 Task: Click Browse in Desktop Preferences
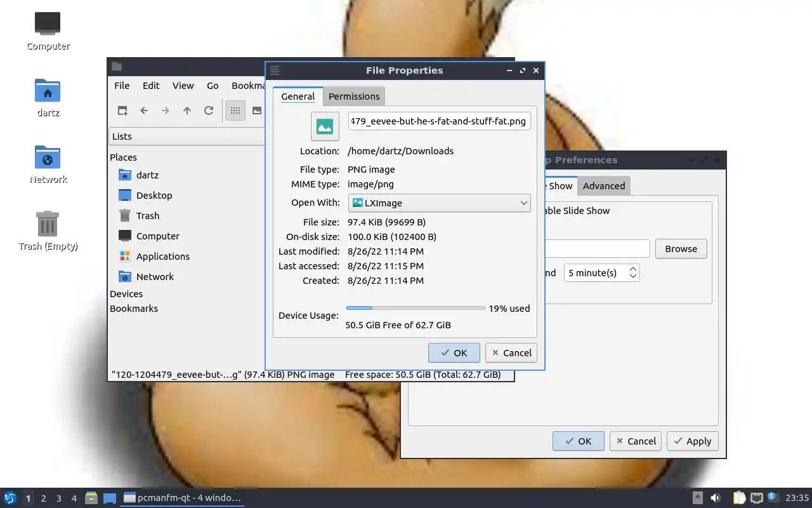pyautogui.click(x=681, y=249)
